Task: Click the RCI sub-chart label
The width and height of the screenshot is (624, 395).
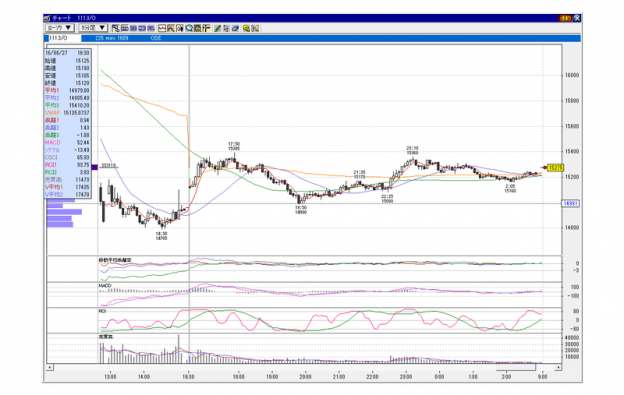Action: pos(102,311)
